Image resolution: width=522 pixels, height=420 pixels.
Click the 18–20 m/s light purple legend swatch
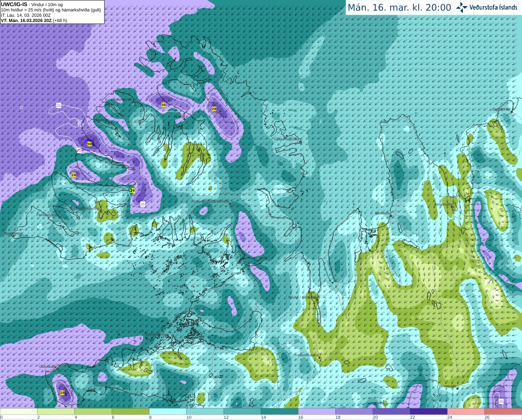[354, 411]
